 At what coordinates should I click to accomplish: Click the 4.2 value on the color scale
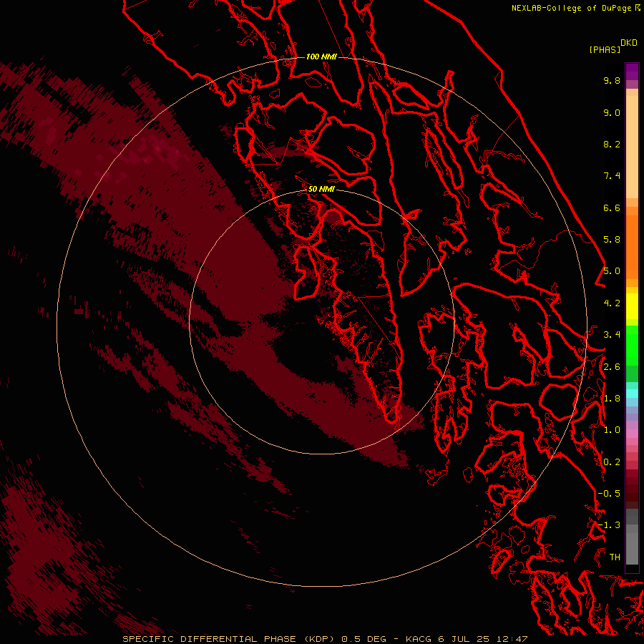click(x=612, y=303)
